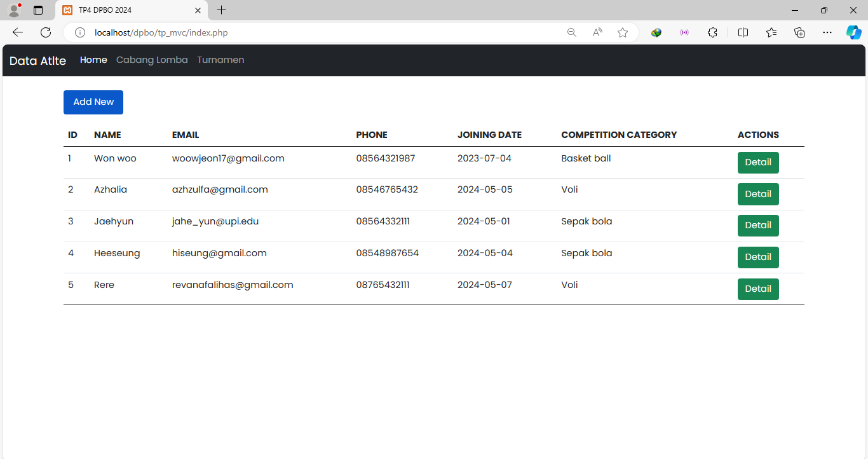Open the Collections icon

click(x=799, y=32)
